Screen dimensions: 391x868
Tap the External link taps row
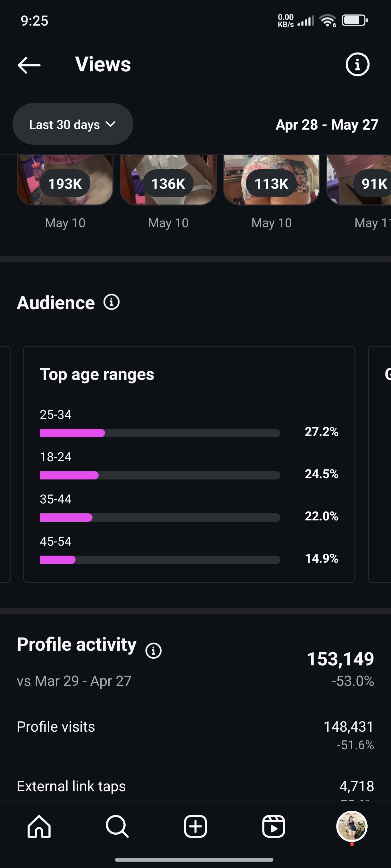[x=195, y=786]
